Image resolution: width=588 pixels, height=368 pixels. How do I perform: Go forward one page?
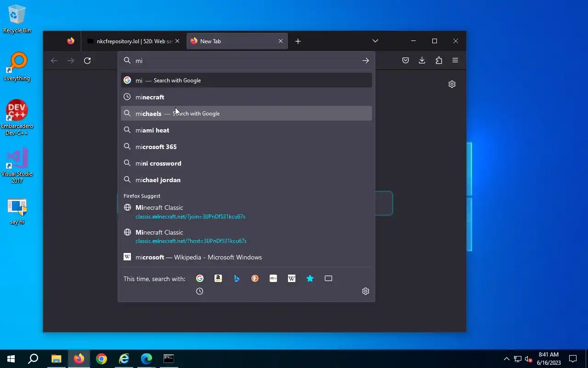pyautogui.click(x=71, y=61)
